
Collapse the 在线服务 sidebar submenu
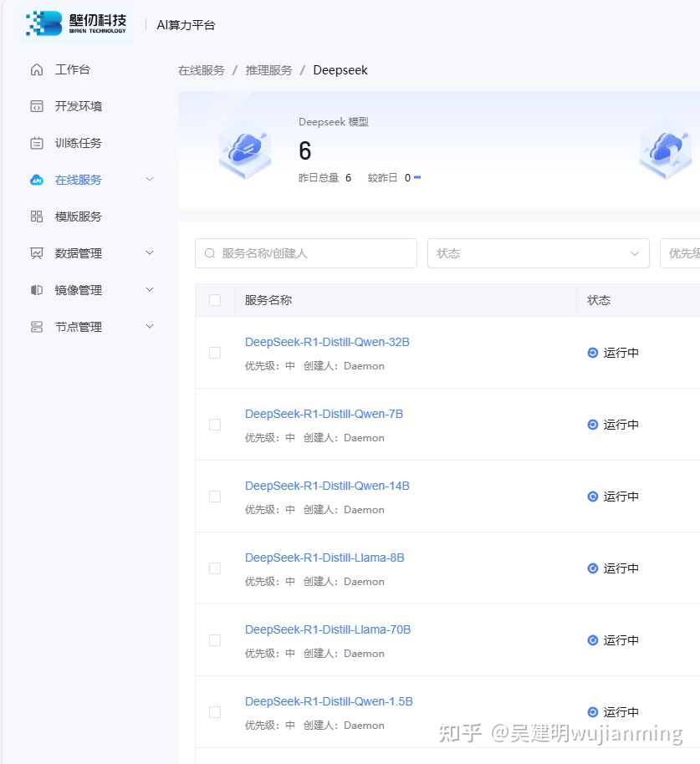(x=150, y=179)
